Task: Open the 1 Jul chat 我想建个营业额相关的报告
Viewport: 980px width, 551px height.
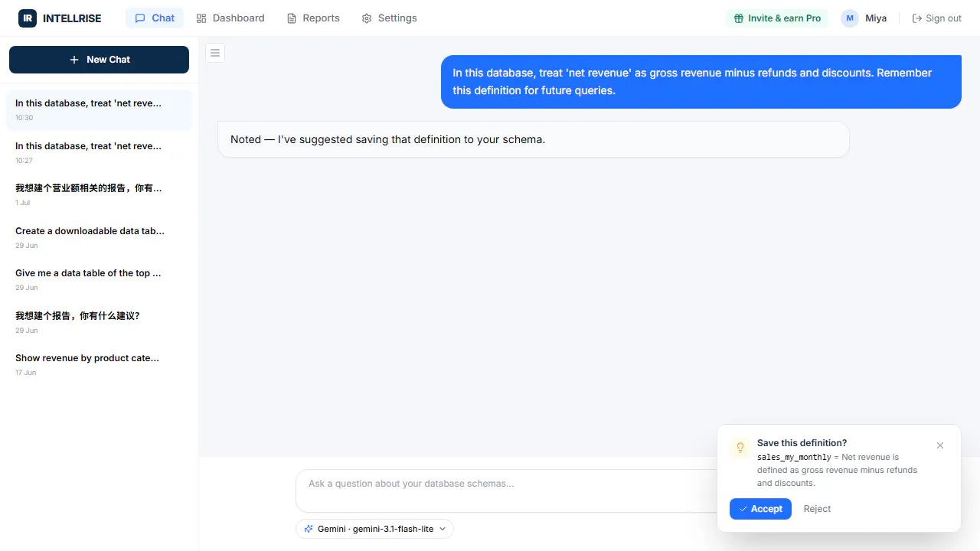Action: point(99,195)
